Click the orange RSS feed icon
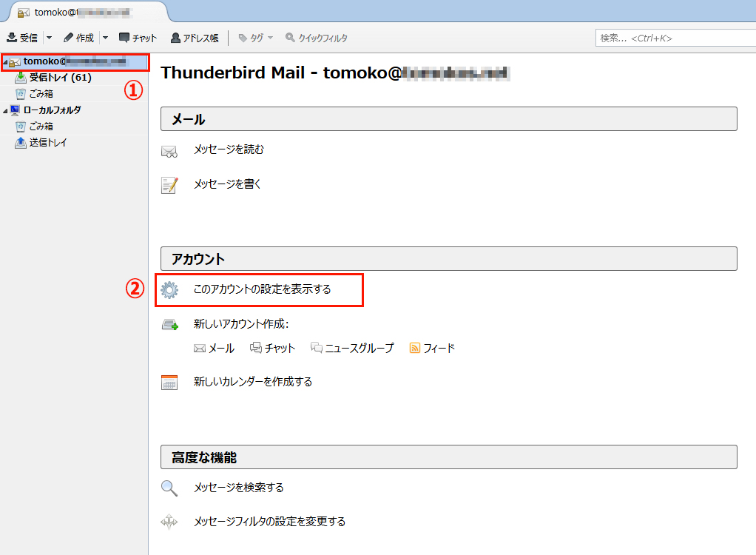 pos(415,348)
